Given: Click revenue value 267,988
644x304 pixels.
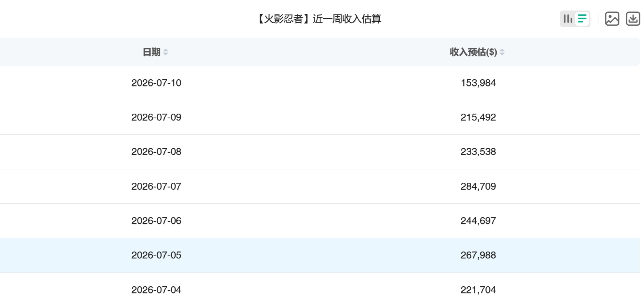Looking at the screenshot, I should pyautogui.click(x=478, y=255).
